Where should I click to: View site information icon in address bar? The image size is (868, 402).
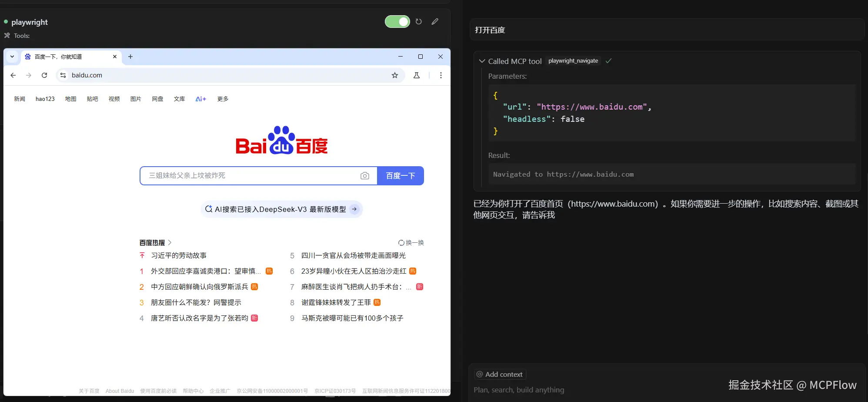point(63,75)
